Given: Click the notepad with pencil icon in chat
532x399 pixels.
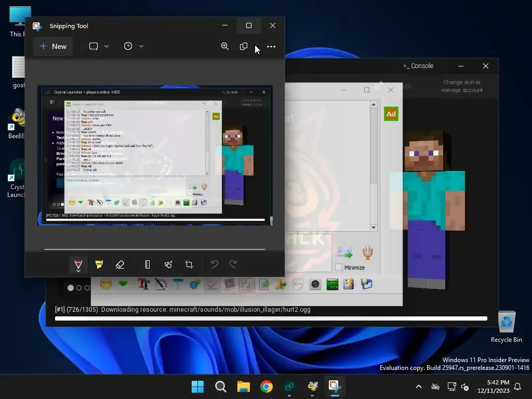Looking at the screenshot, I should tap(349, 284).
